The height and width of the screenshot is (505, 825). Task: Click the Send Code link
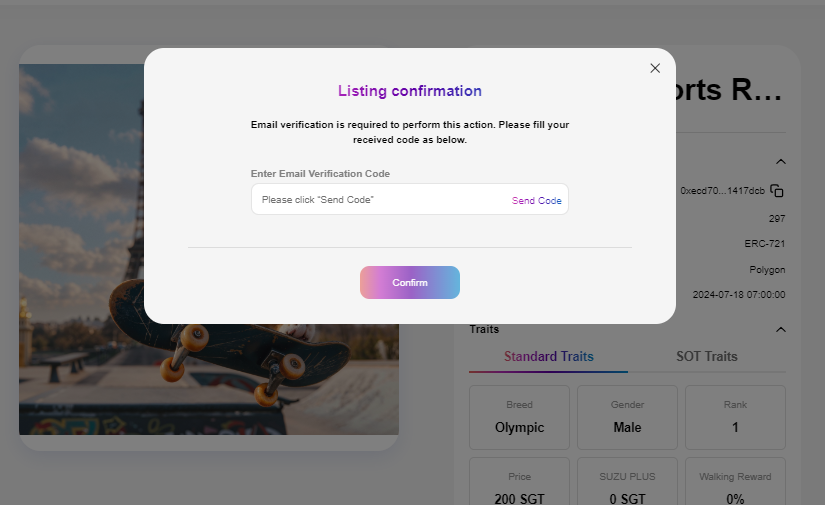coord(537,201)
